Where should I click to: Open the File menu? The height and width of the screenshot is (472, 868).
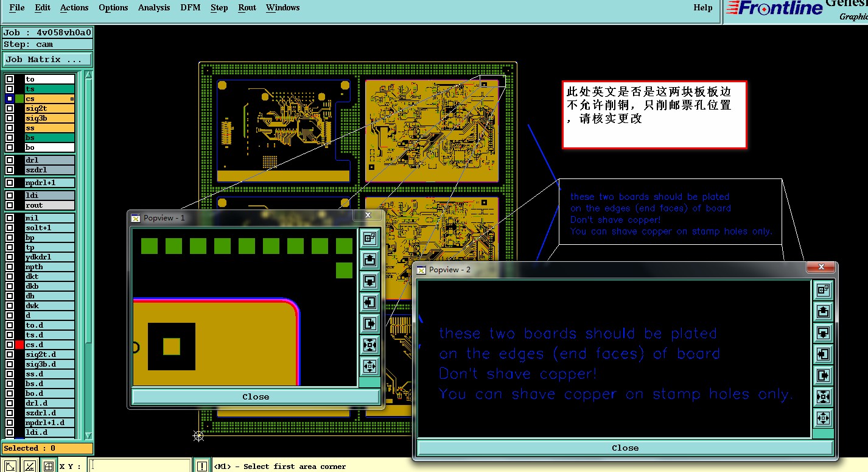point(17,8)
